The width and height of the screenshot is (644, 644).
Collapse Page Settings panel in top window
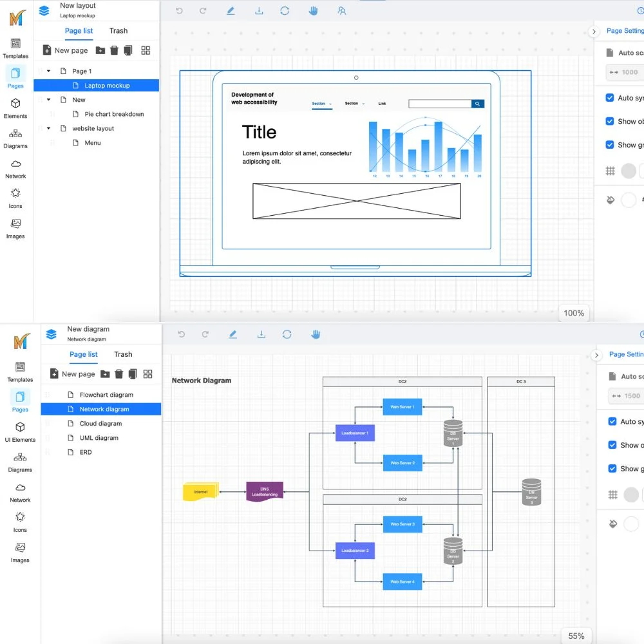594,32
